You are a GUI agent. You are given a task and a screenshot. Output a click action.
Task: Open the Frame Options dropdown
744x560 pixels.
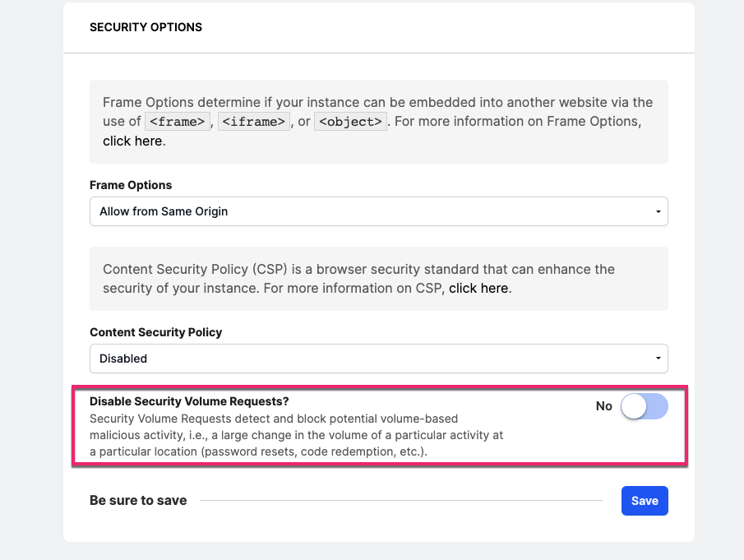[378, 211]
